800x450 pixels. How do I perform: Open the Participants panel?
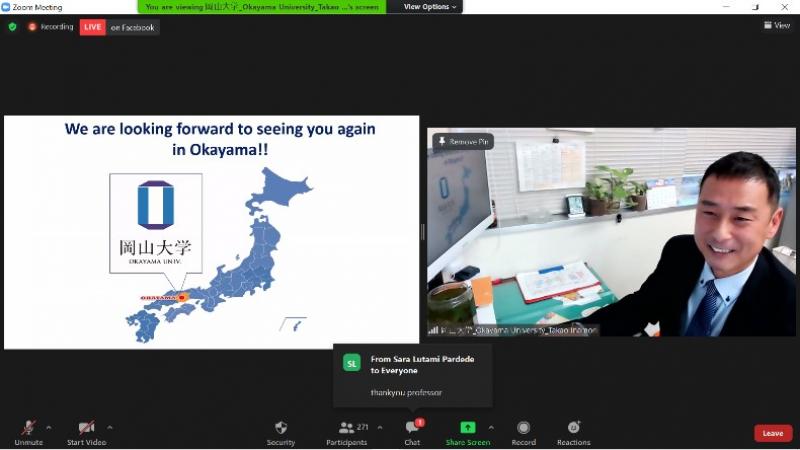click(x=347, y=433)
